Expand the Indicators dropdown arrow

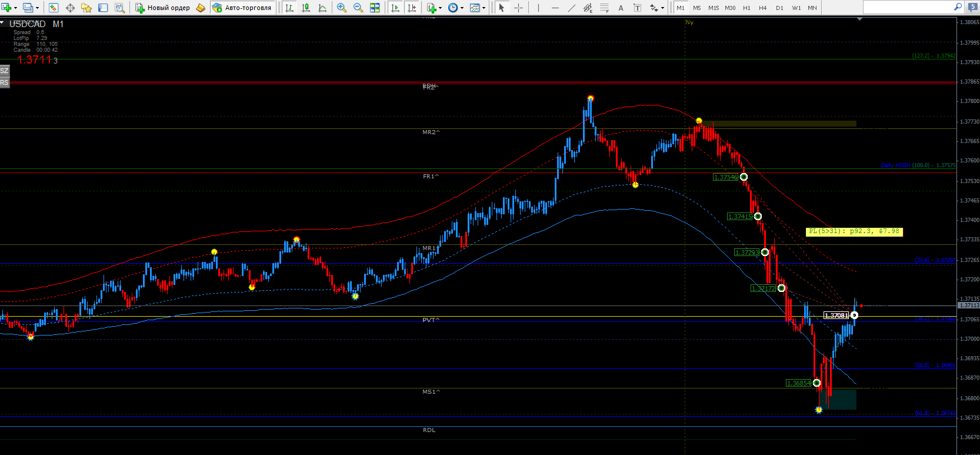pos(441,8)
